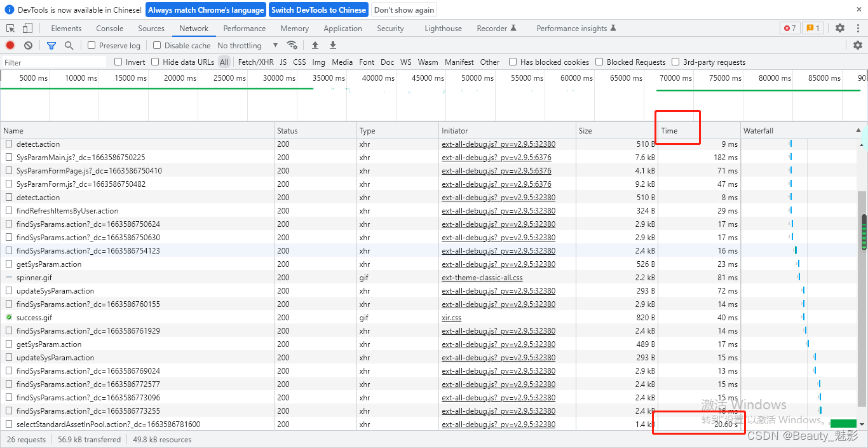This screenshot has height=448, width=868.
Task: Type in the Filter input field
Action: coord(54,62)
